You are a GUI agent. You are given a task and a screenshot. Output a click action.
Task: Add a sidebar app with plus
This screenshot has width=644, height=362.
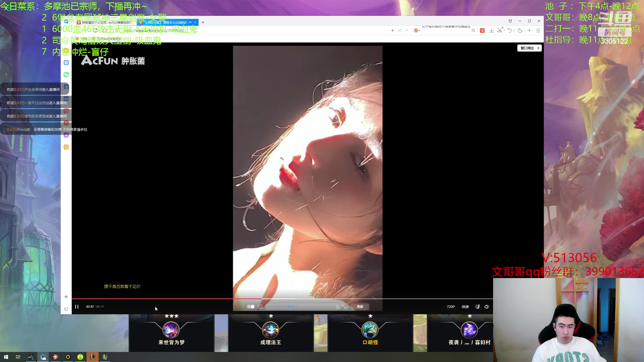click(x=66, y=297)
